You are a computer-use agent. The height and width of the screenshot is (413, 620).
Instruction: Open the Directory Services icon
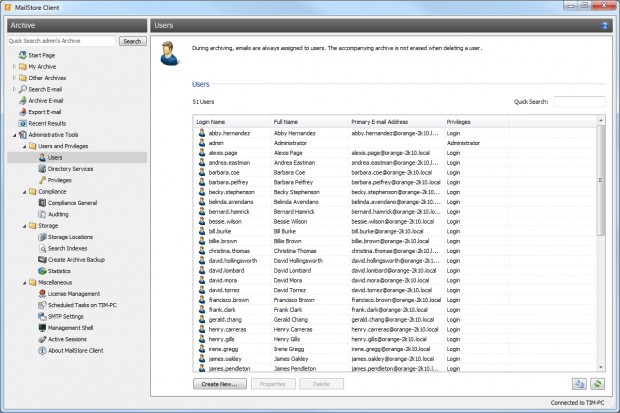(42, 169)
